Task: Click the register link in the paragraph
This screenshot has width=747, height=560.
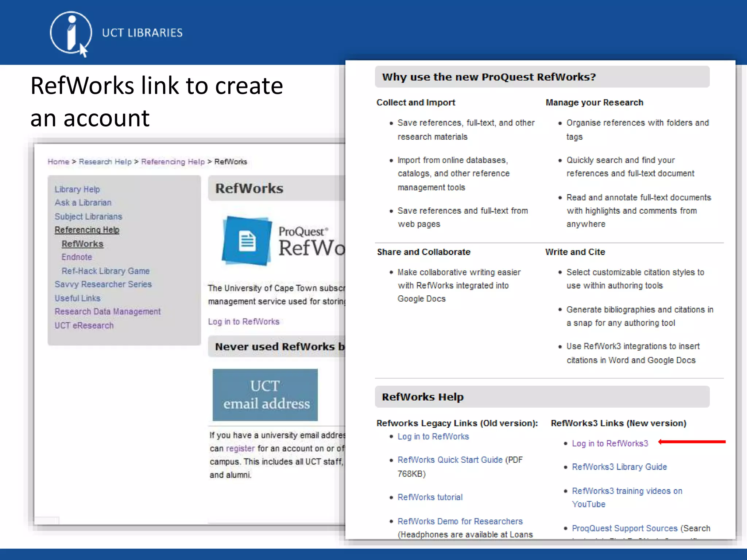Action: 240,448
